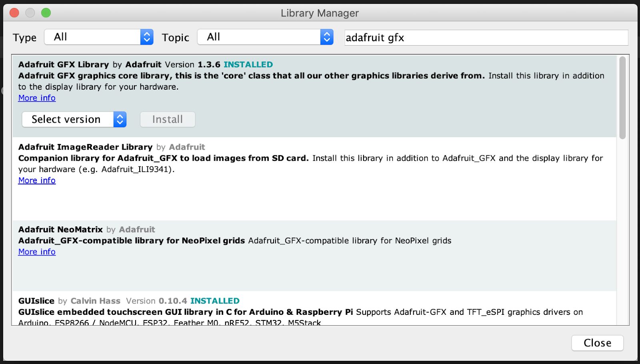This screenshot has height=364, width=640.
Task: Select the Adafruit ImageReader Library entry title
Action: (85, 147)
